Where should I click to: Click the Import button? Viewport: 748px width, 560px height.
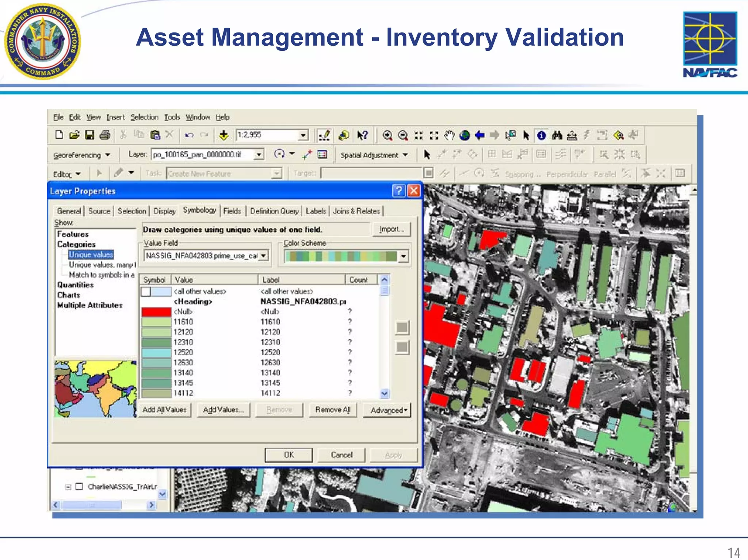[392, 229]
